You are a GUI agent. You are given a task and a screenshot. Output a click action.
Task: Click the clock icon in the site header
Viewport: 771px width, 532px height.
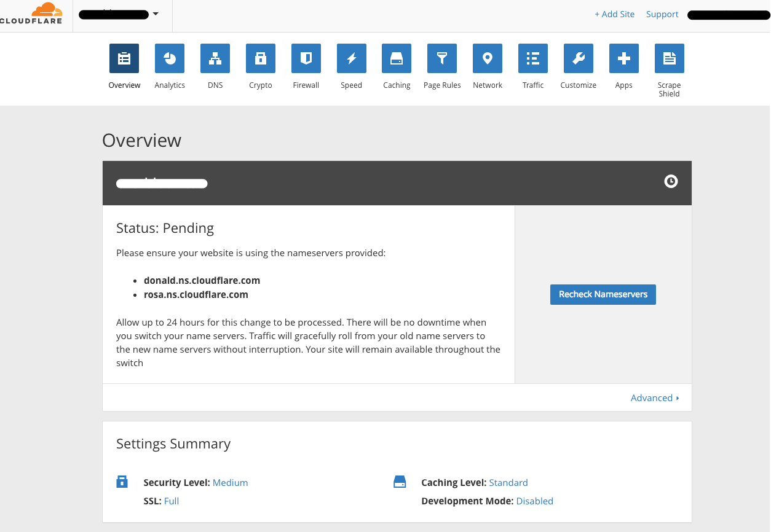[x=671, y=181]
